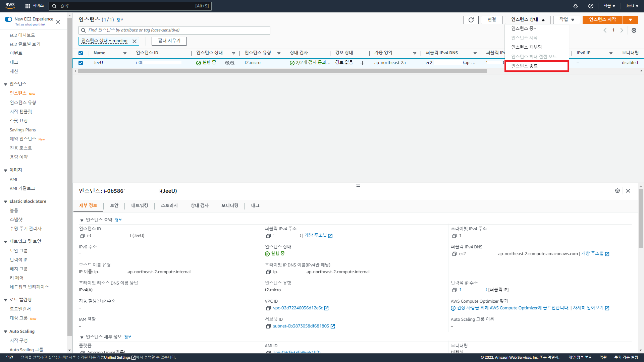Copy the public IPv4 address icon

point(268,236)
